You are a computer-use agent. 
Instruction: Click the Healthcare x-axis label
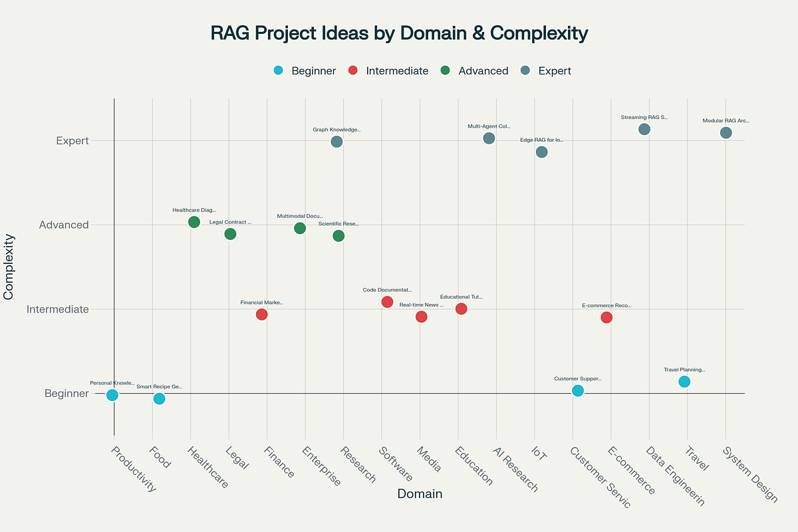tap(207, 467)
